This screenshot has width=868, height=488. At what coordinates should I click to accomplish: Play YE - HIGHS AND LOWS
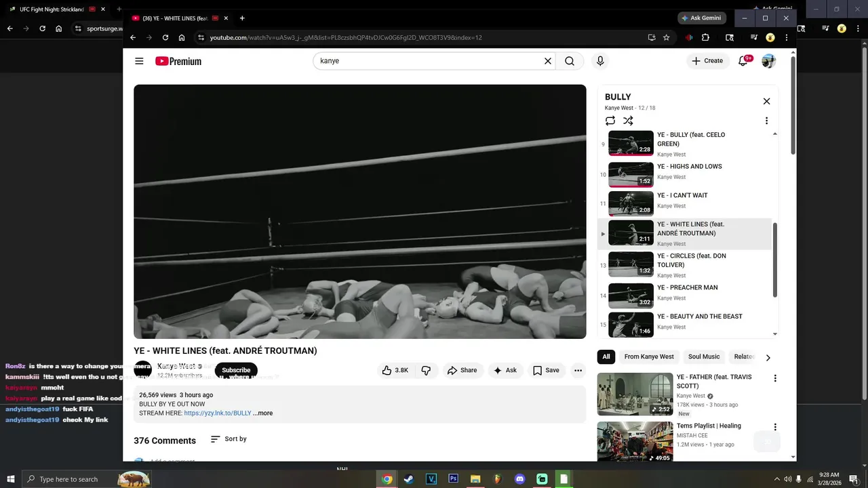tap(685, 174)
